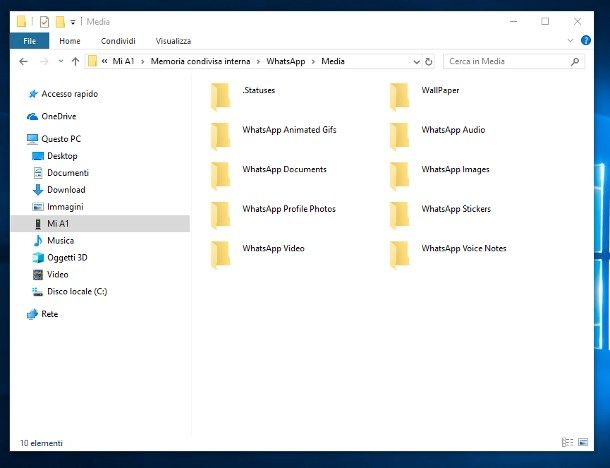
Task: Open the Visualizza ribbon tab
Action: (x=173, y=41)
